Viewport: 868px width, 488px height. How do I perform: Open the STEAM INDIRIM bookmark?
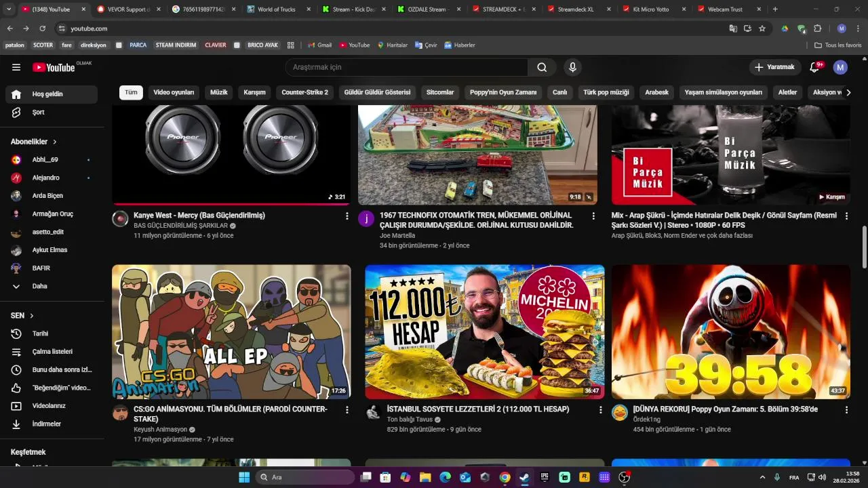pyautogui.click(x=176, y=45)
